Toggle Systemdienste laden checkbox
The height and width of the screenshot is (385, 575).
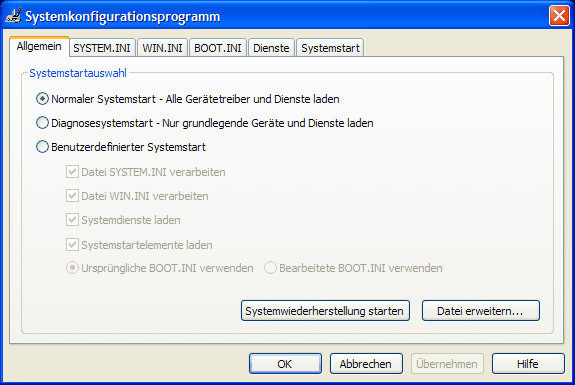point(72,220)
